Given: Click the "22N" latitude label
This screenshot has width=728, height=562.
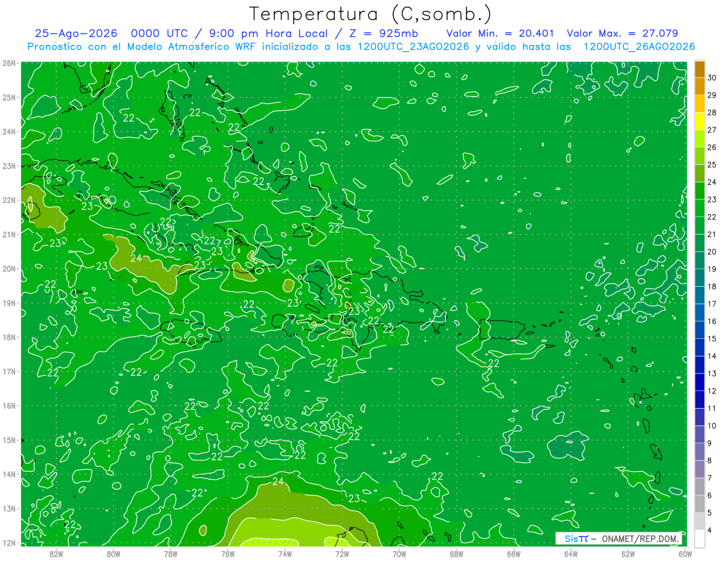Looking at the screenshot, I should click(x=9, y=200).
